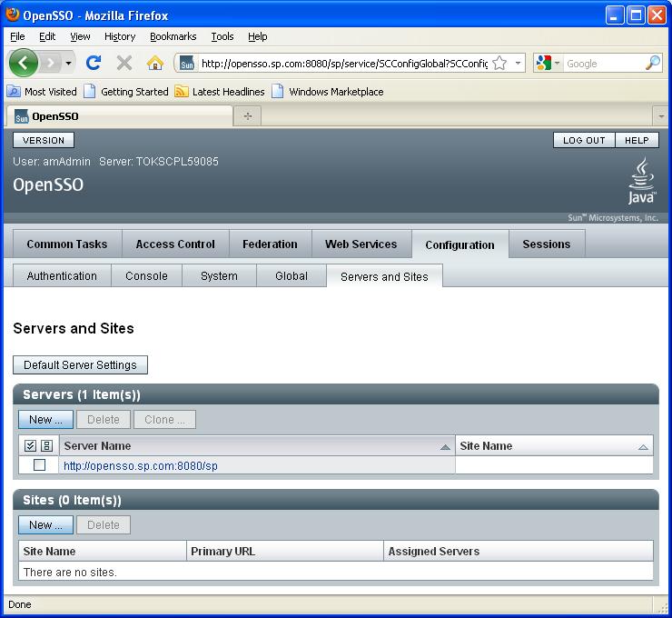This screenshot has height=618, width=672.
Task: Open the Edit menu
Action: point(47,36)
